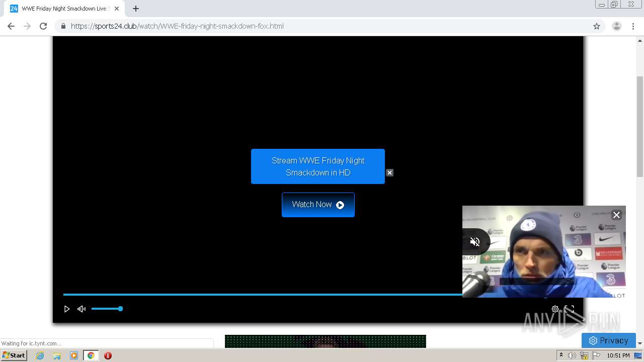Enter fullscreen on the video player

tap(569, 309)
